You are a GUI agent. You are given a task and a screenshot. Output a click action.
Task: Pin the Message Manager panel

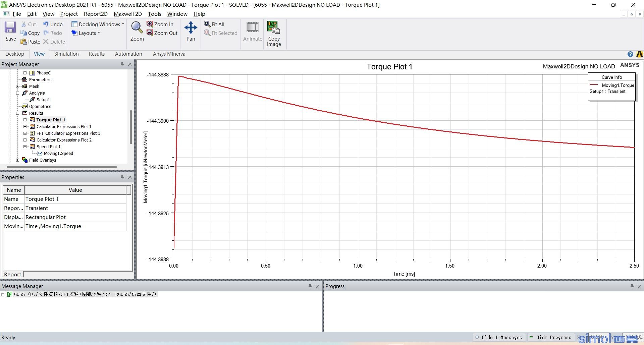[x=310, y=286]
